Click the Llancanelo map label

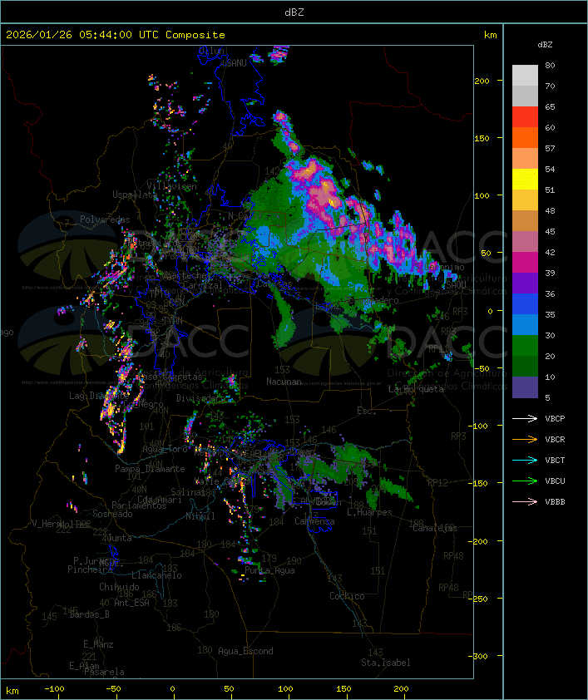[x=156, y=575]
